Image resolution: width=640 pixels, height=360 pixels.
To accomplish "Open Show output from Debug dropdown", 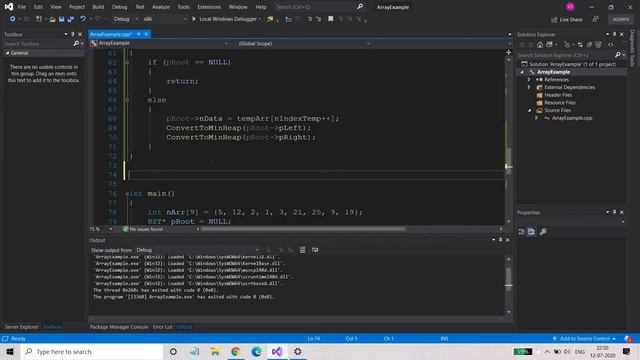I will click(197, 250).
